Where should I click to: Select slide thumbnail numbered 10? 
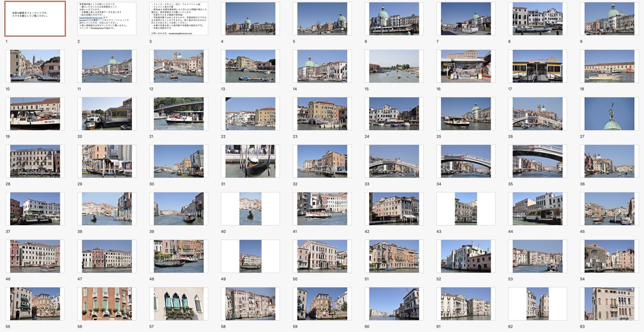tap(35, 66)
